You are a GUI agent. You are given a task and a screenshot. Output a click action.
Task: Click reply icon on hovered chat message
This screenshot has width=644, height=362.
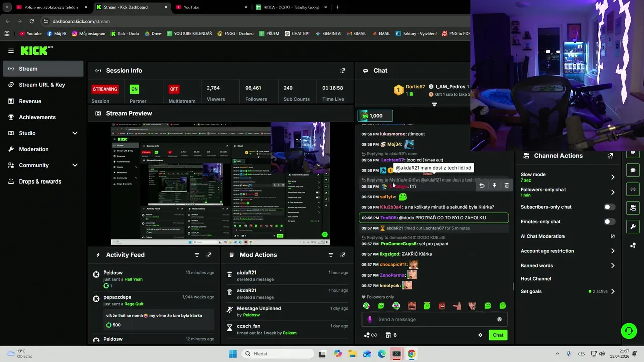pyautogui.click(x=482, y=186)
